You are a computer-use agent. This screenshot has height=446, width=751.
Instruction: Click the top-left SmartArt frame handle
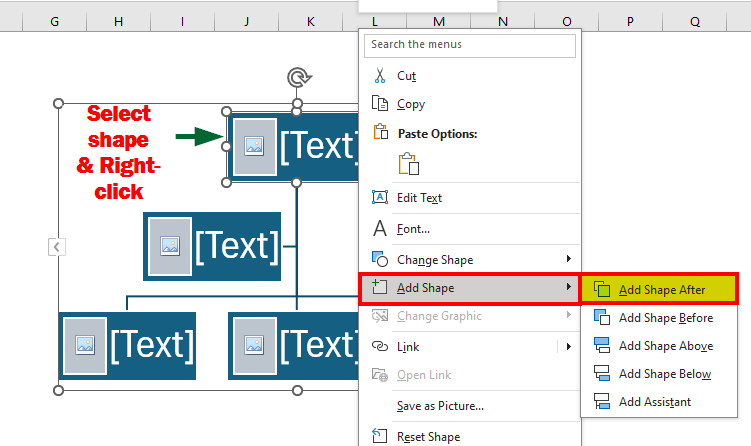(58, 103)
